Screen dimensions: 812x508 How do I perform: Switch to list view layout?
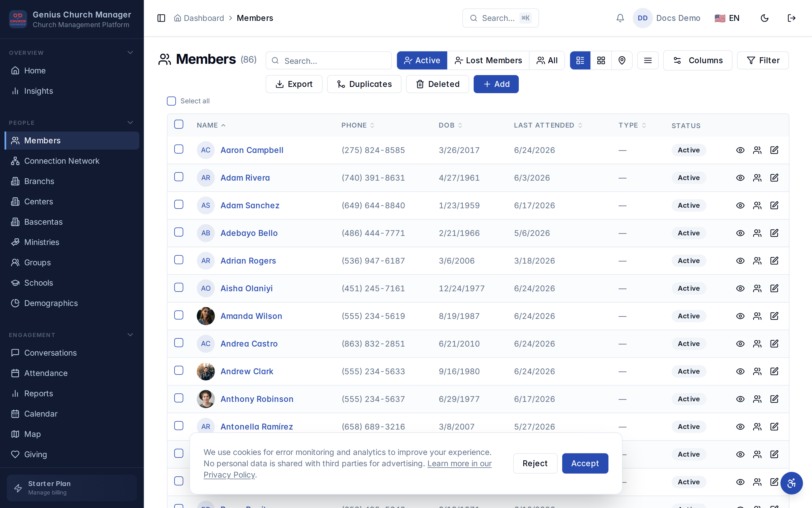point(580,60)
